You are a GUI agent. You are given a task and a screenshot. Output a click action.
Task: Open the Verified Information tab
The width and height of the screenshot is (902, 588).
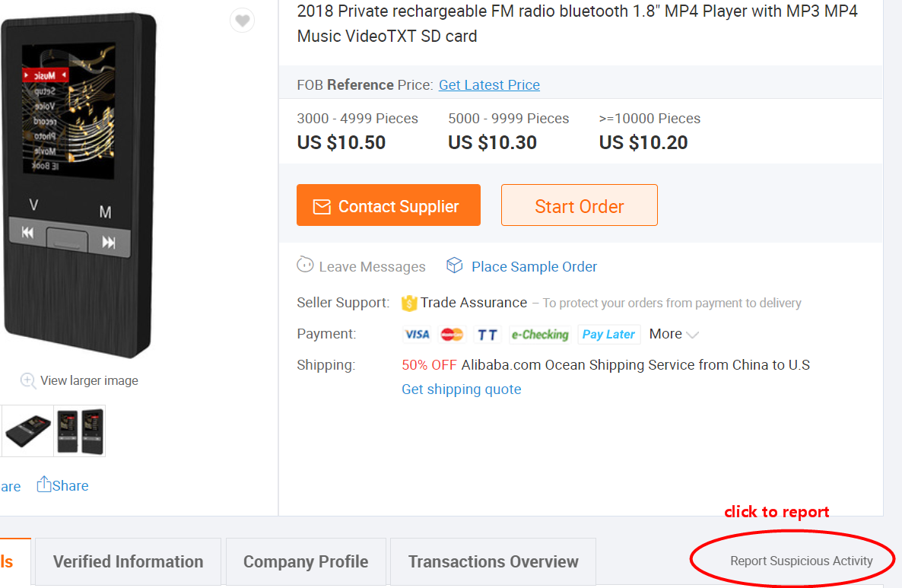click(x=128, y=561)
